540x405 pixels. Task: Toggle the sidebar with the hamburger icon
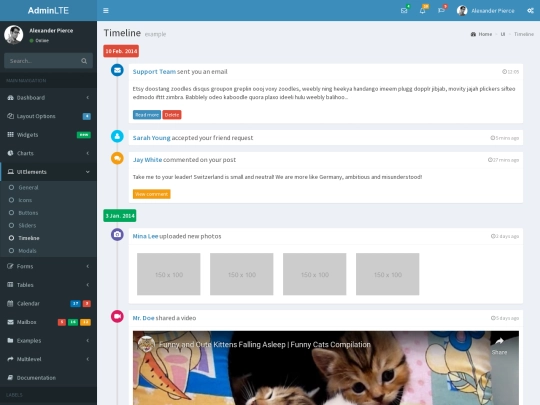pyautogui.click(x=106, y=11)
